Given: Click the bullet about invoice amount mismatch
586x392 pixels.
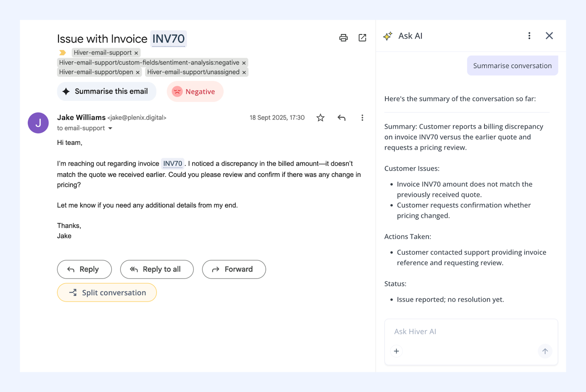Looking at the screenshot, I should pos(465,189).
